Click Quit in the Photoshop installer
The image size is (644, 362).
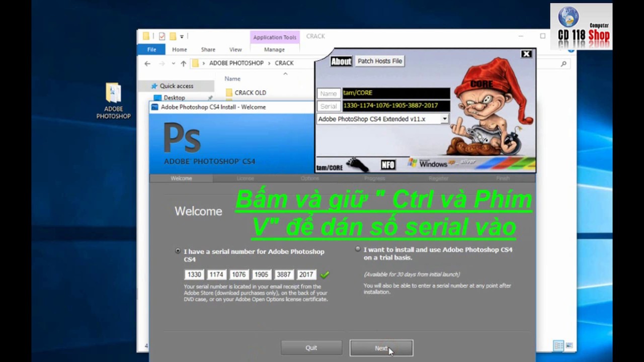pyautogui.click(x=311, y=348)
